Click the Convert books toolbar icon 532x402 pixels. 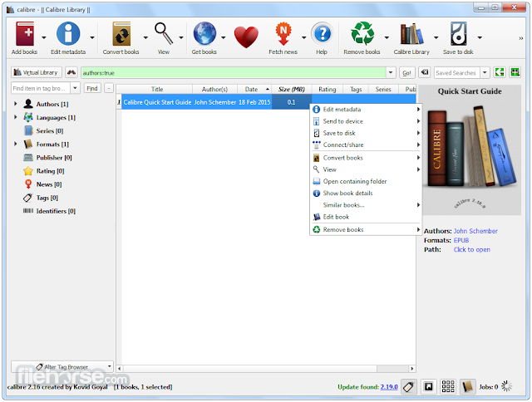121,34
